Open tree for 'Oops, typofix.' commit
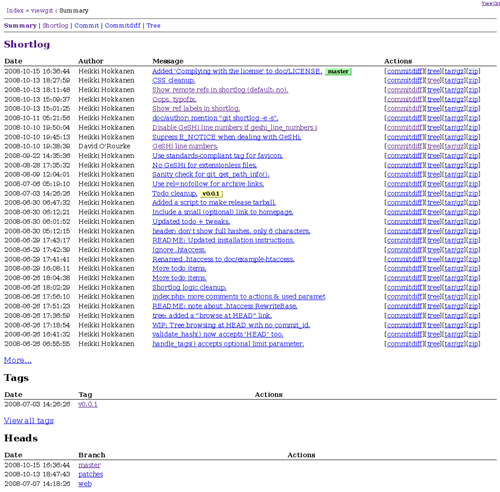Screen dimensions: 500x492 tap(434, 100)
